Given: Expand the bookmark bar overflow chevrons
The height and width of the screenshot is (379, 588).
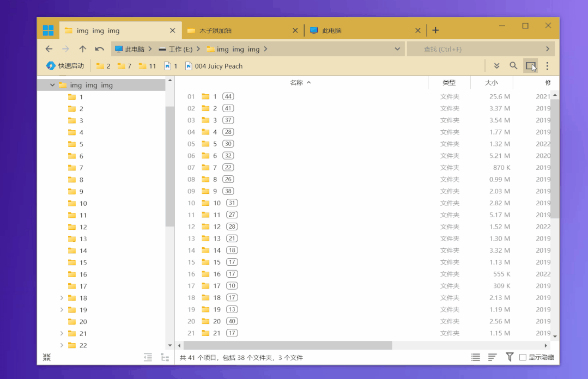Looking at the screenshot, I should click(496, 66).
